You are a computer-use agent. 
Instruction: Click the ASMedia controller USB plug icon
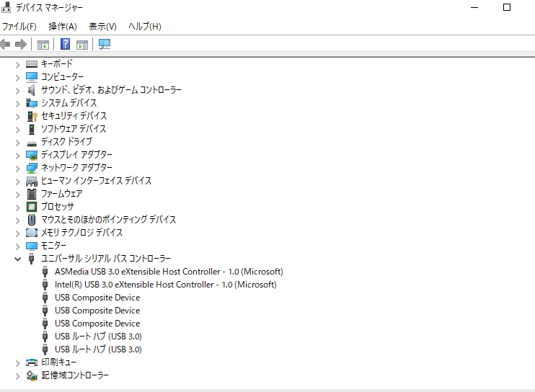(45, 272)
